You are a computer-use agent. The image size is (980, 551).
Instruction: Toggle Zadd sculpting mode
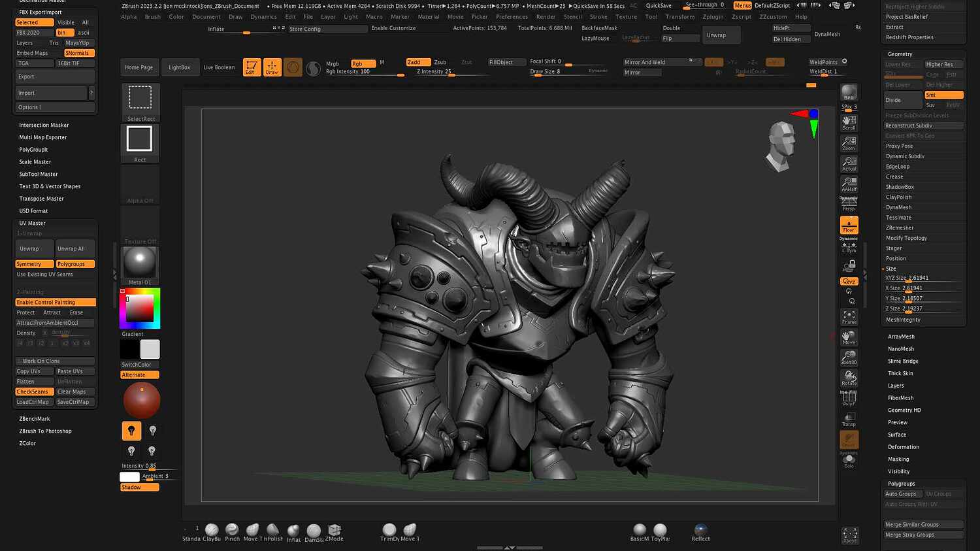(417, 62)
